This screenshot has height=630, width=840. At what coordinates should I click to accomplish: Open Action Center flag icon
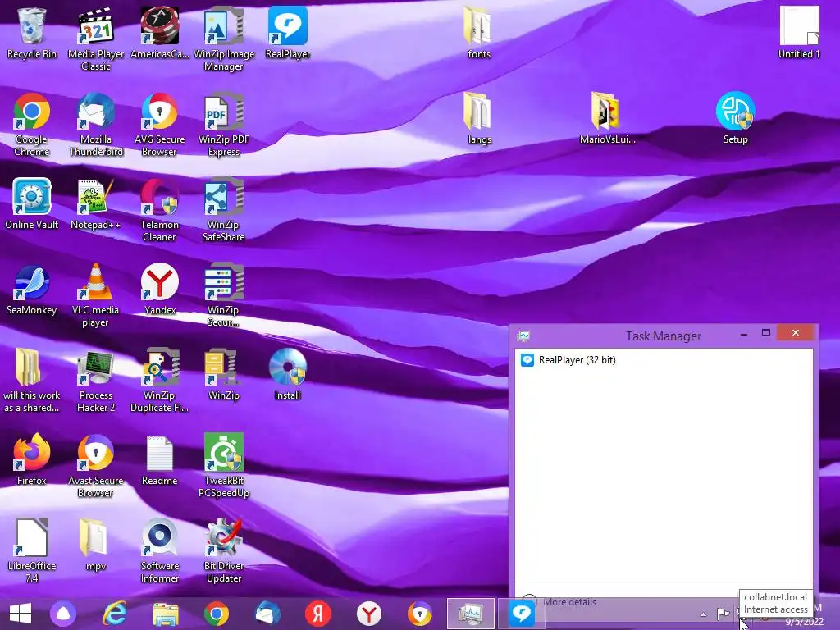click(724, 614)
